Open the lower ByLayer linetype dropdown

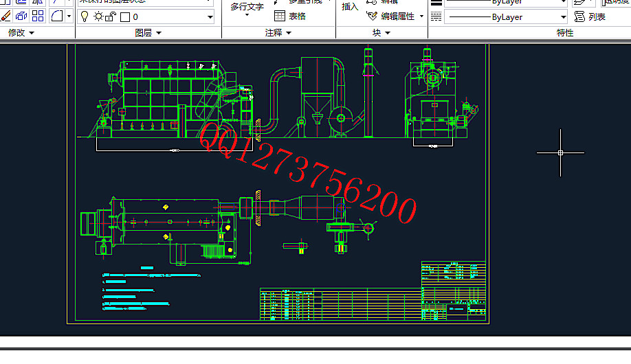tap(564, 17)
